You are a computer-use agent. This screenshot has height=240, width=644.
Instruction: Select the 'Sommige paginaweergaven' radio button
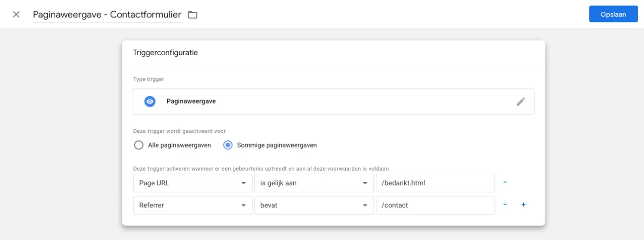point(228,145)
